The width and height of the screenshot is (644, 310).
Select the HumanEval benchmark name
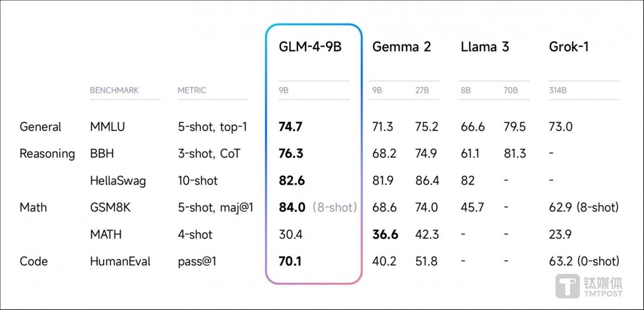tap(120, 261)
